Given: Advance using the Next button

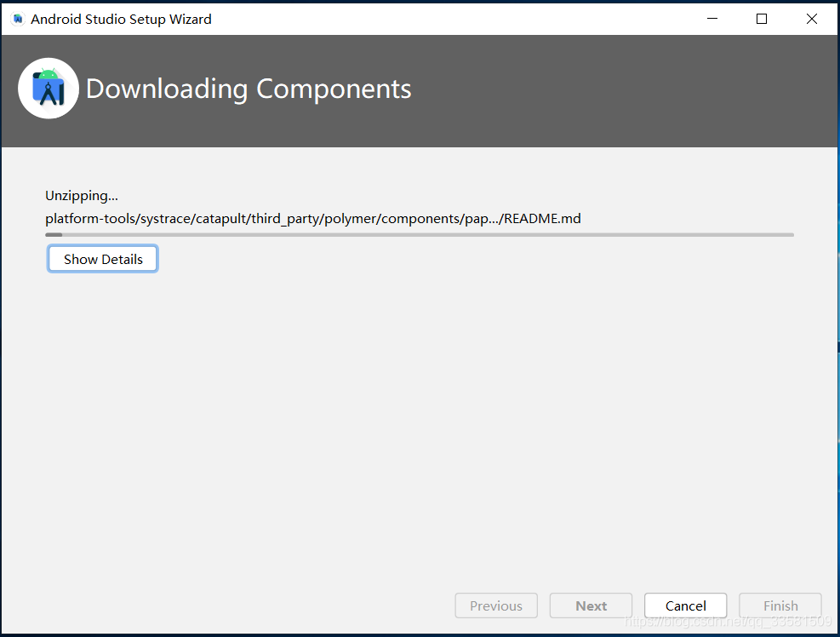Looking at the screenshot, I should (x=591, y=605).
